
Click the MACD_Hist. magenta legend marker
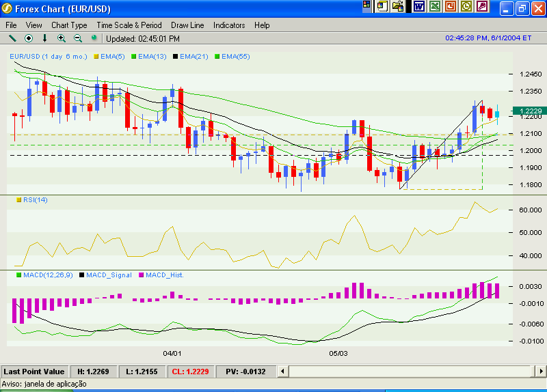coord(141,275)
